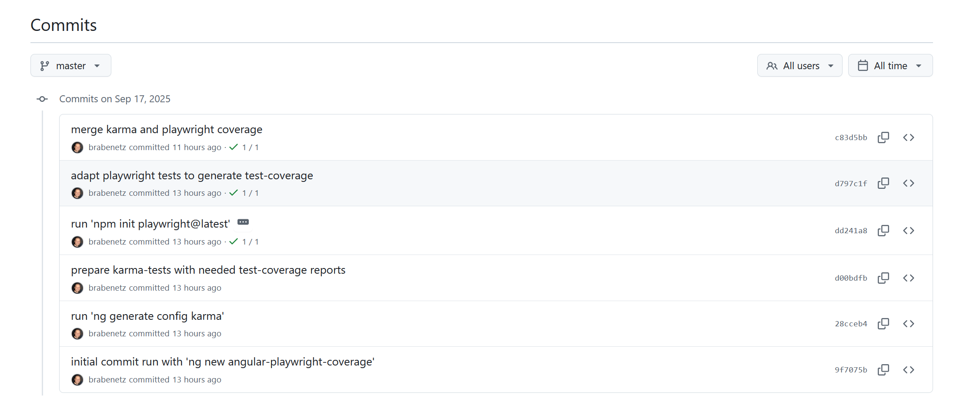Browse repository at commit c83d5bb
This screenshot has width=980, height=419.
[908, 137]
